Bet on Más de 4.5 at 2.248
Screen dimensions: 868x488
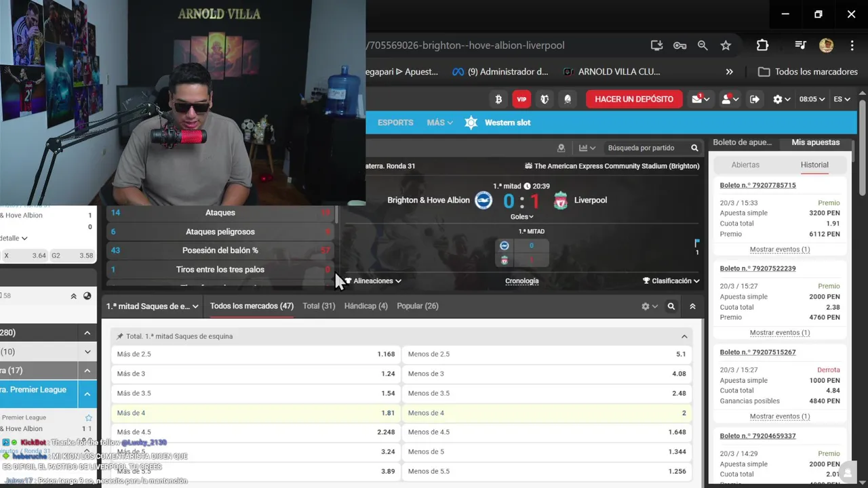(256, 432)
